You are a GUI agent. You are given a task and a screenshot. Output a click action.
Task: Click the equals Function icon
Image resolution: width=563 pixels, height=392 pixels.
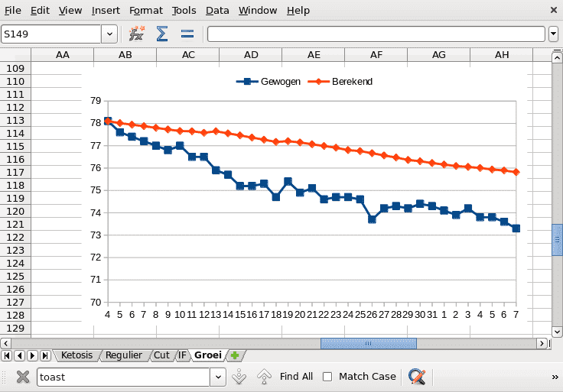[187, 34]
